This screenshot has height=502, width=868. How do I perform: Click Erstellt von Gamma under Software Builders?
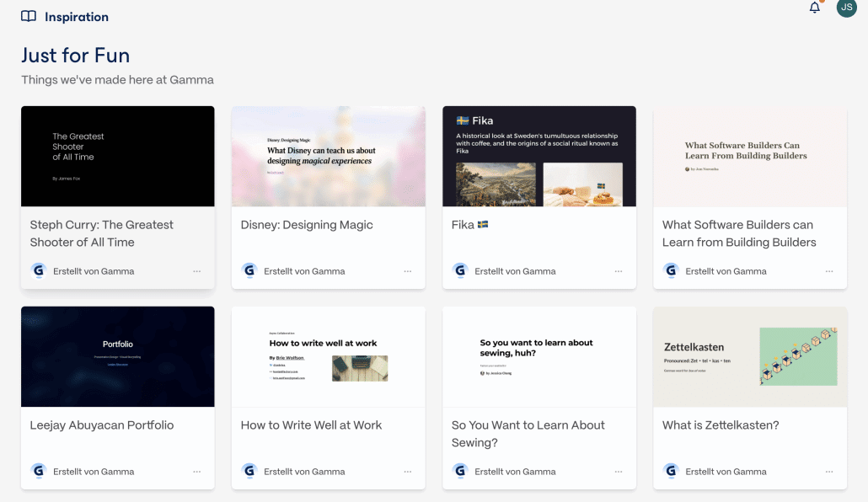point(726,271)
